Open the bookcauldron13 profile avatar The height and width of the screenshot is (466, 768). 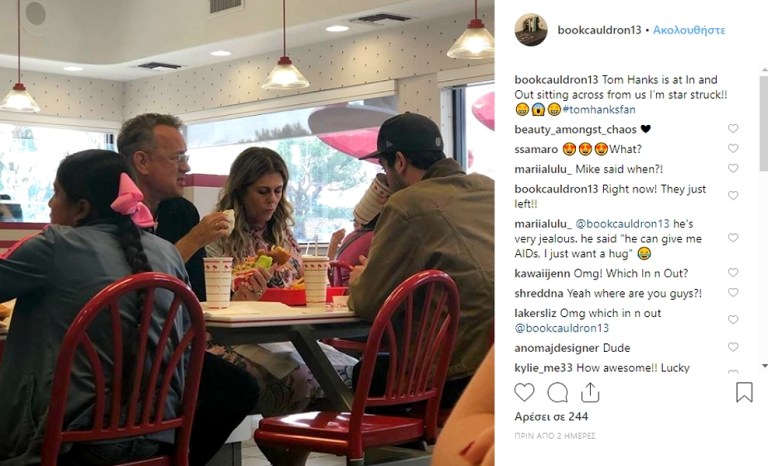[x=531, y=30]
